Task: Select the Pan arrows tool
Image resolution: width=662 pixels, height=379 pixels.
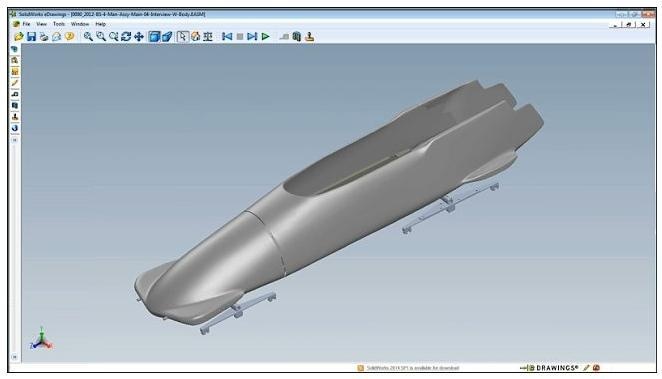Action: pyautogui.click(x=138, y=37)
